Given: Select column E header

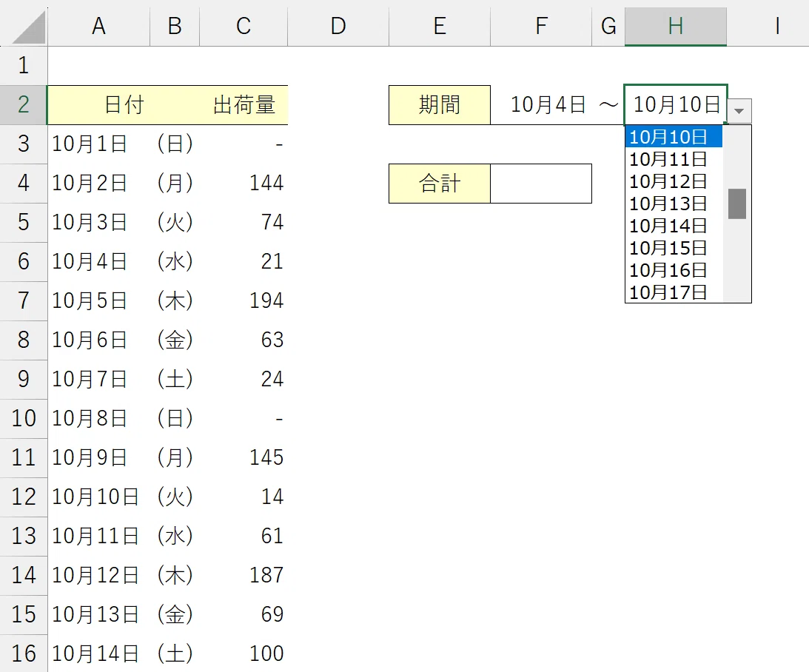Looking at the screenshot, I should (440, 27).
